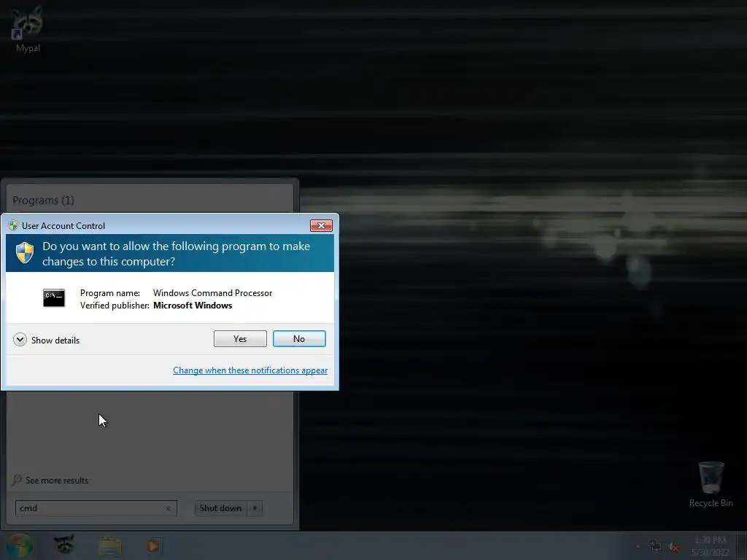Viewport: 747px width, 560px height.
Task: Open the 'Change when these notifications appear' link
Action: (250, 370)
